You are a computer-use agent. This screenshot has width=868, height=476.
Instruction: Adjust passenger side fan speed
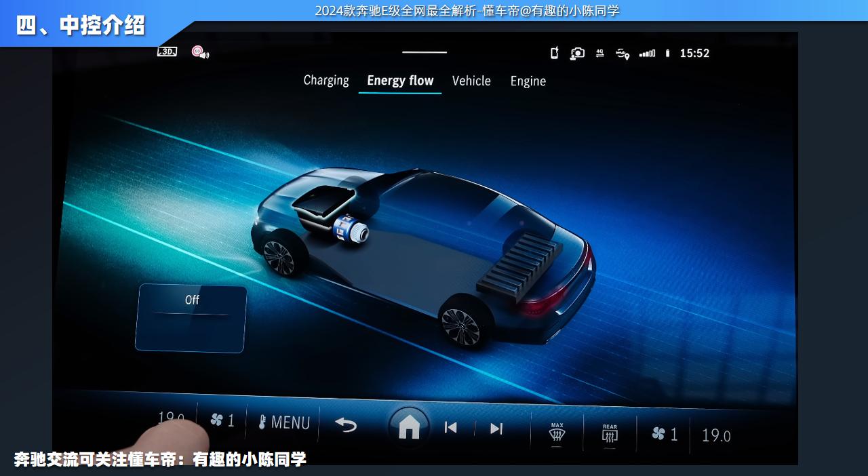pos(665,435)
